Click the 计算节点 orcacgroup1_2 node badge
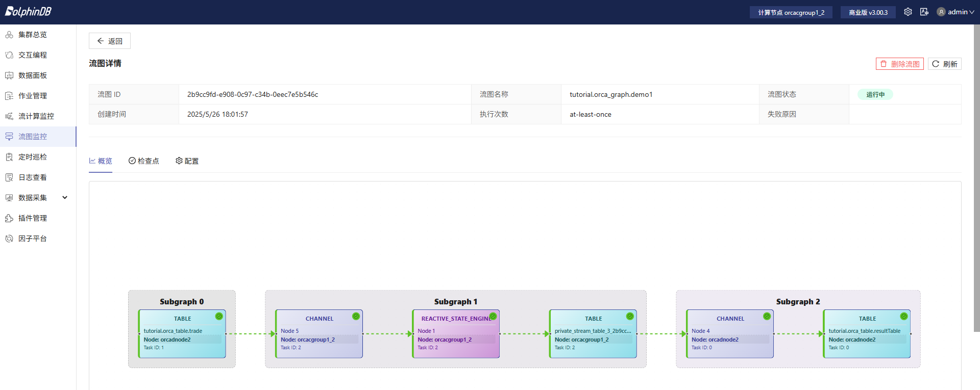 pos(791,12)
